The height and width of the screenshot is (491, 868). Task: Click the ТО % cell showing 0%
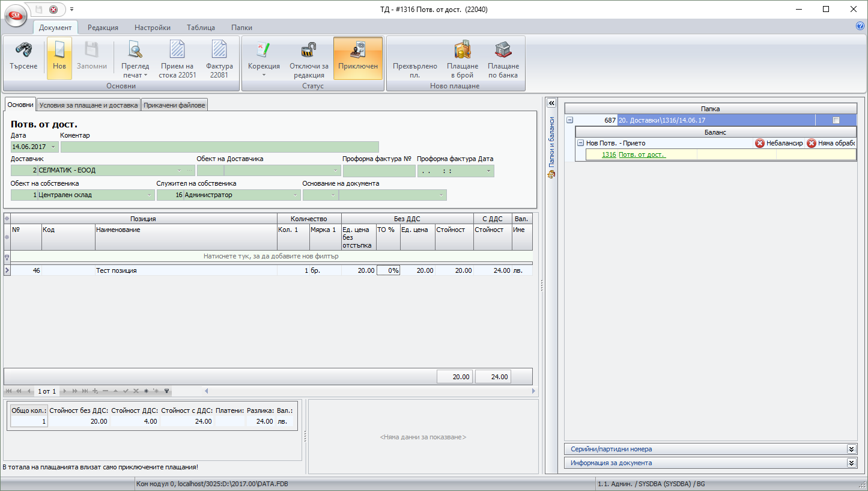(x=388, y=270)
